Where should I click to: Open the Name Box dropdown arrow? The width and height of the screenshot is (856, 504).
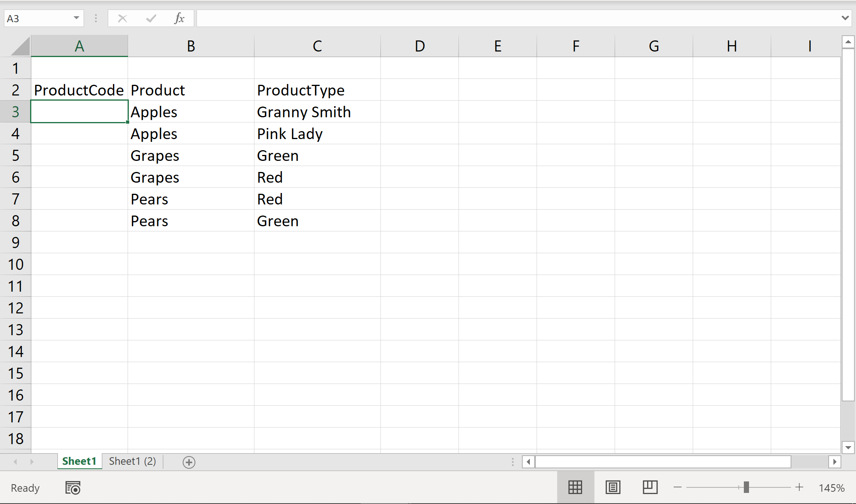[76, 18]
